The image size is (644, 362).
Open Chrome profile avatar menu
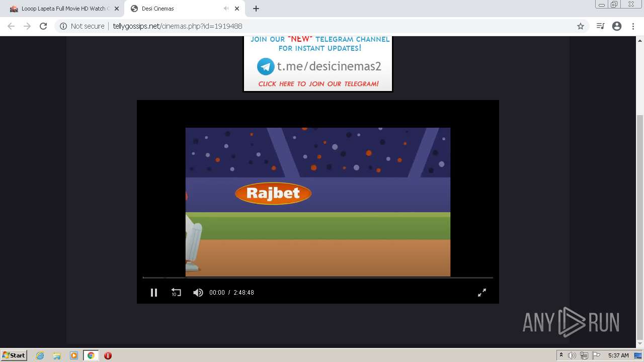(617, 26)
